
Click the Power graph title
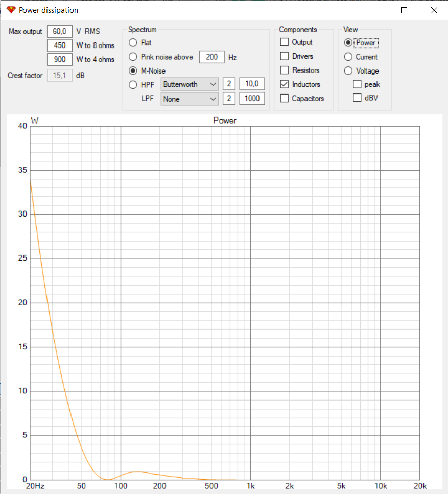225,121
